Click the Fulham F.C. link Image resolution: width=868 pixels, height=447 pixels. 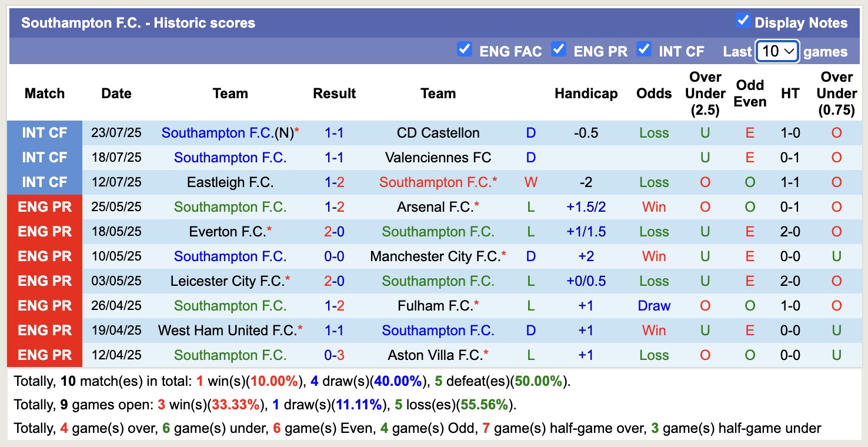click(438, 305)
